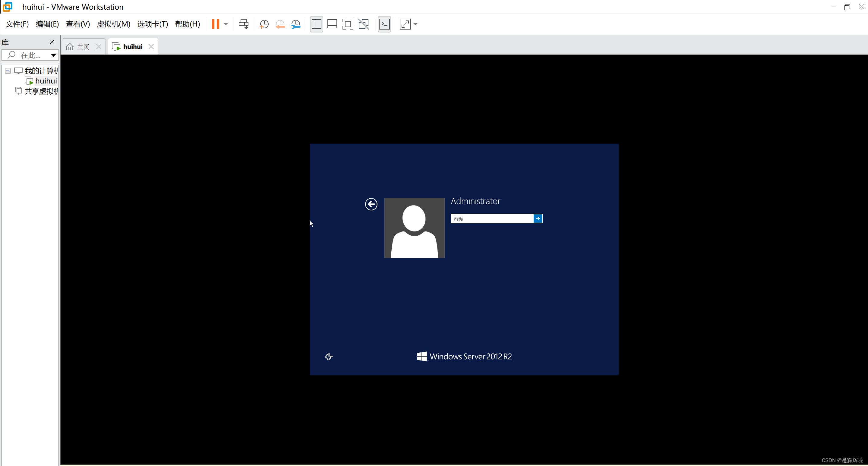Click back arrow to switch user
The image size is (868, 466).
[x=371, y=204]
